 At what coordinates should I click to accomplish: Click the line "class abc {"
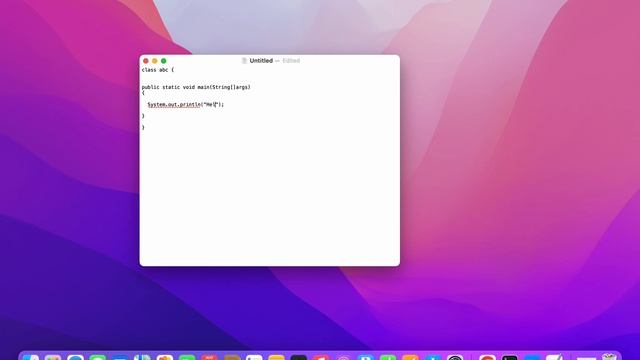(158, 70)
